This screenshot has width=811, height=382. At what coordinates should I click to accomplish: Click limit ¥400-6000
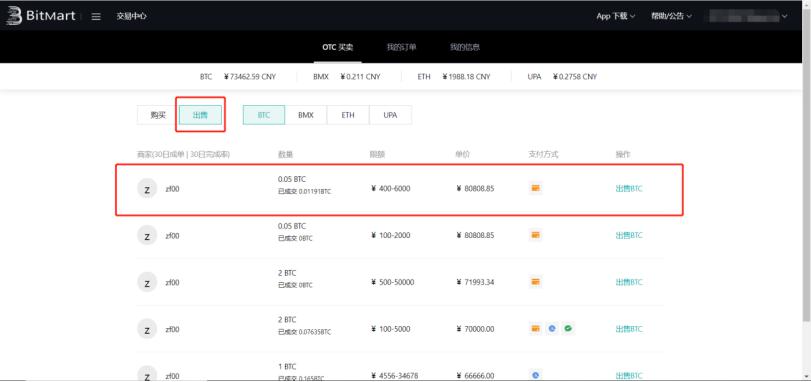(x=390, y=189)
